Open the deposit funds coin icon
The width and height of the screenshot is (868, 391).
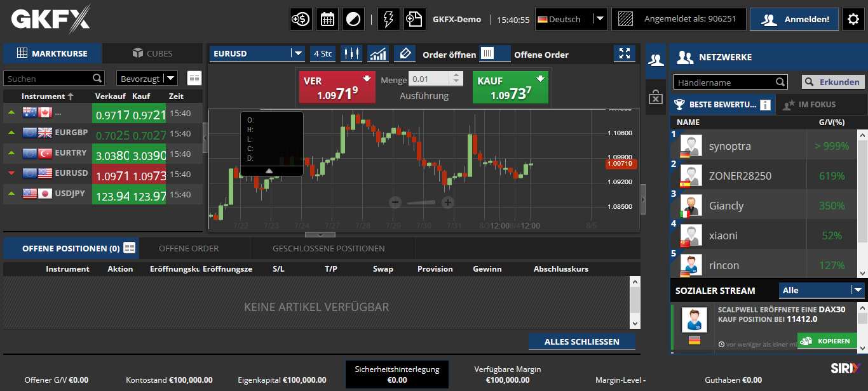(x=301, y=19)
